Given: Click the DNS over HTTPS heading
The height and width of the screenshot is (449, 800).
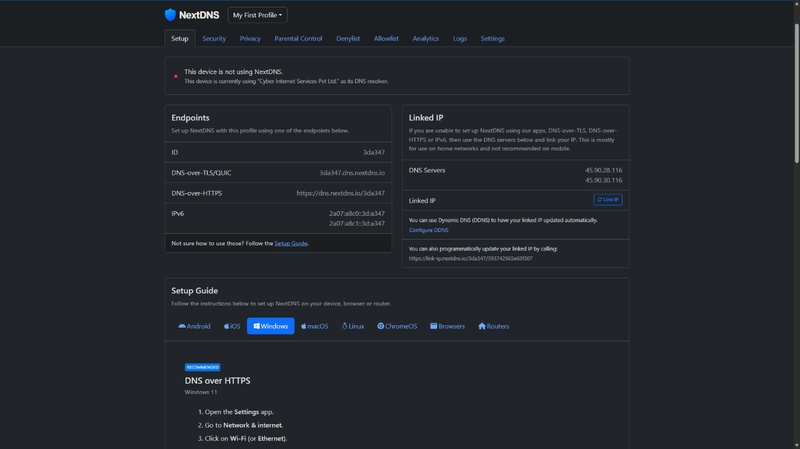Looking at the screenshot, I should [217, 381].
